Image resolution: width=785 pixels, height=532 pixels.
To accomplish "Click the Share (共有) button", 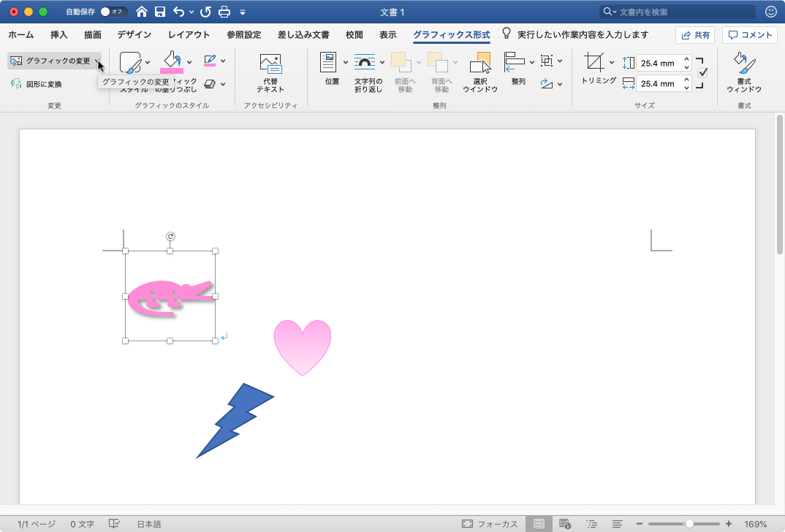I will coord(695,35).
